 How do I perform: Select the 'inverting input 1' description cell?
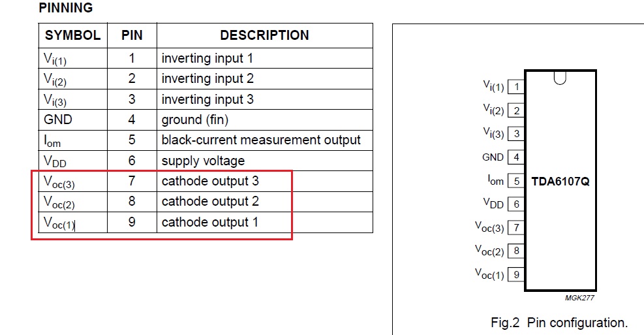click(207, 58)
